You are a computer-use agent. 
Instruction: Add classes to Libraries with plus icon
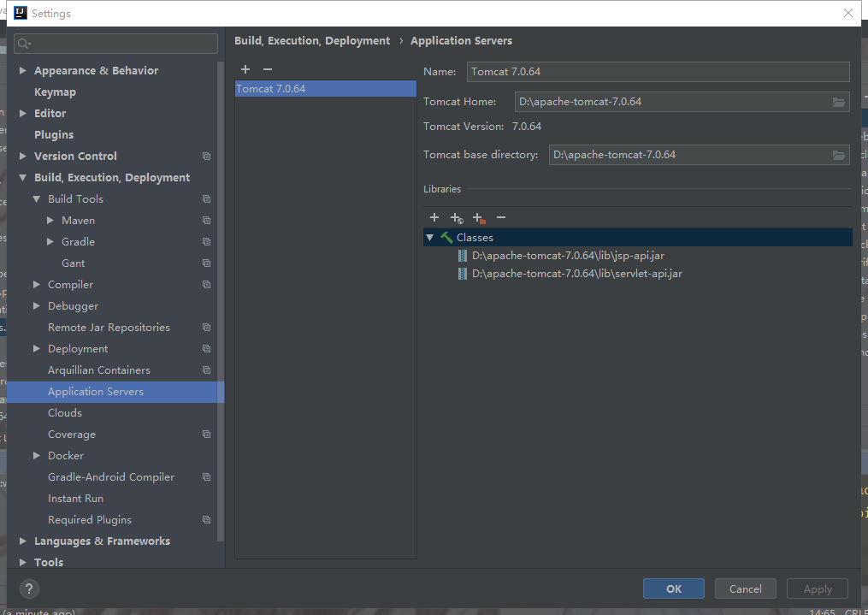tap(434, 218)
